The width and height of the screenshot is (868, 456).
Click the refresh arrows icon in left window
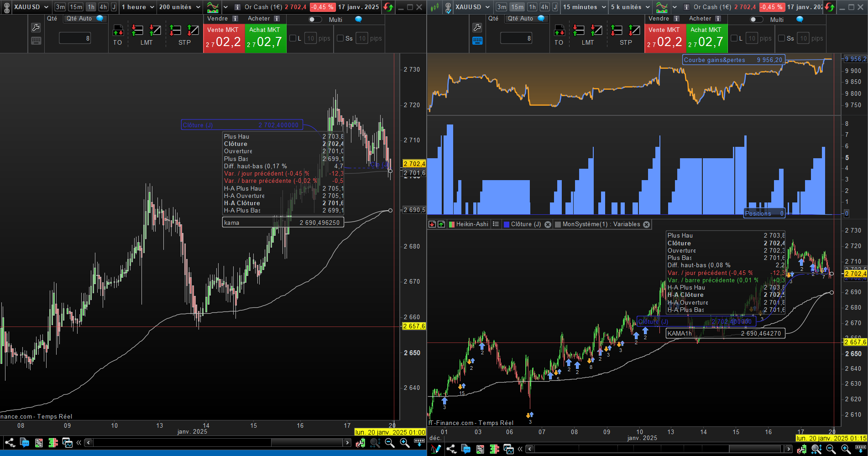(x=388, y=7)
